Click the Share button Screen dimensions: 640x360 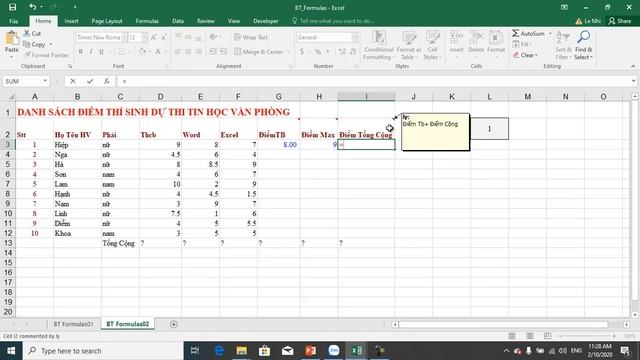[x=620, y=21]
